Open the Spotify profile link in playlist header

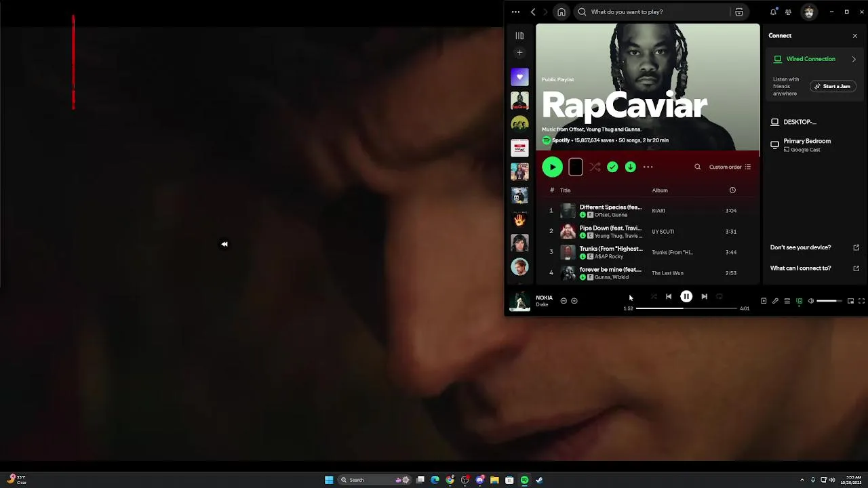click(560, 140)
